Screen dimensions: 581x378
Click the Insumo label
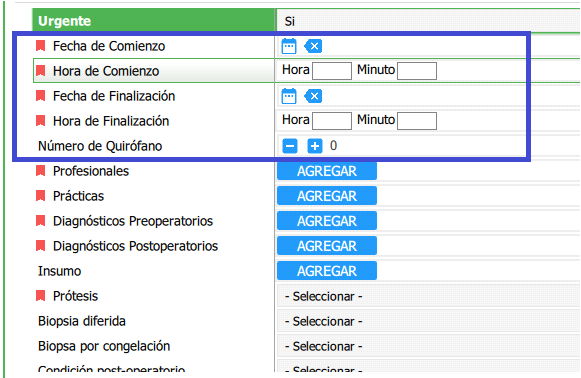click(x=59, y=271)
